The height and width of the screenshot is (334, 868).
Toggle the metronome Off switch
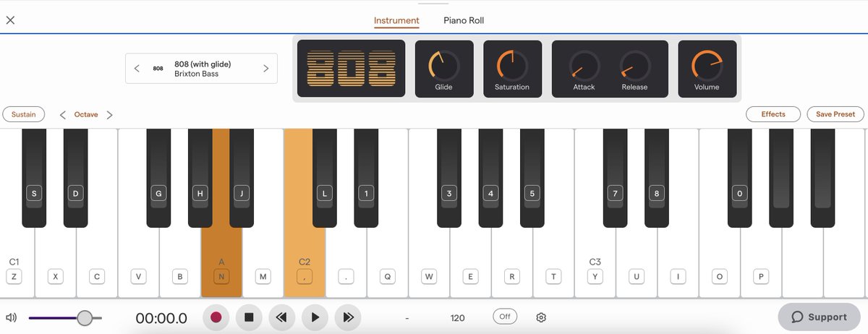pyautogui.click(x=505, y=317)
